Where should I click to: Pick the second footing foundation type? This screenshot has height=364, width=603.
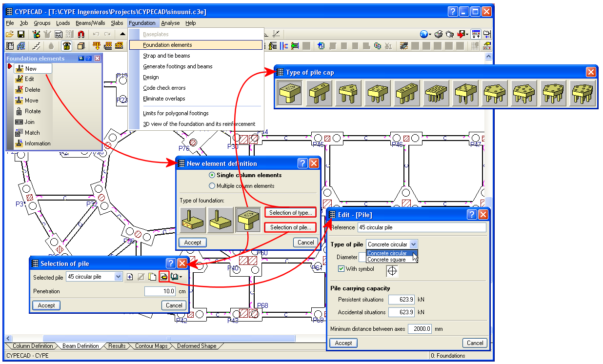220,220
